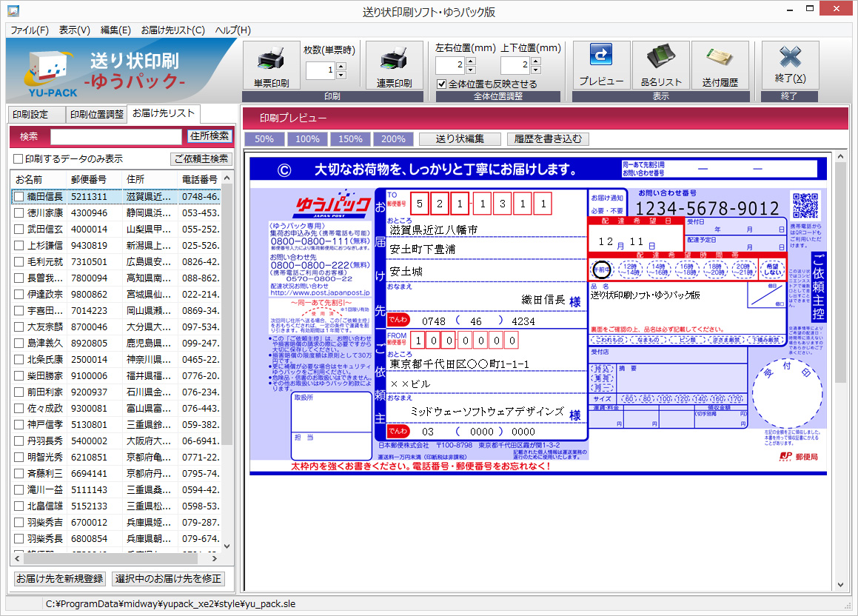The width and height of the screenshot is (858, 616).
Task: Select 羽柴秀吉 row in list
Action: pos(116,523)
